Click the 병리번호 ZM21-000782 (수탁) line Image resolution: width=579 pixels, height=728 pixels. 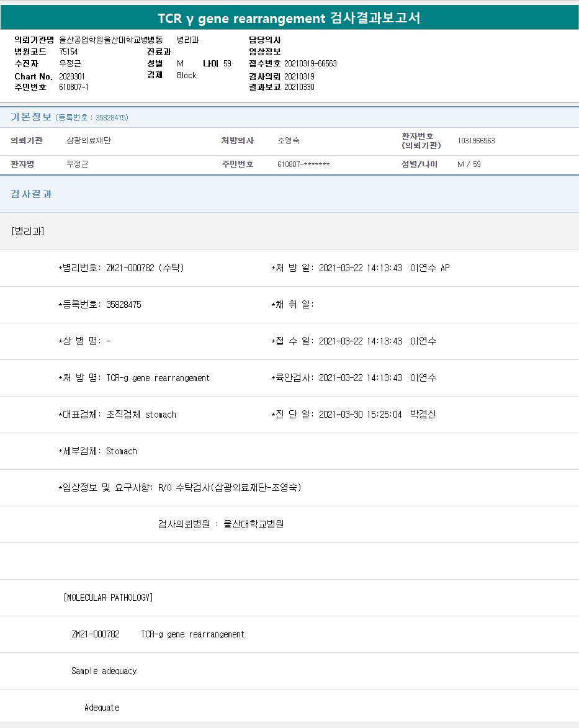coord(122,268)
